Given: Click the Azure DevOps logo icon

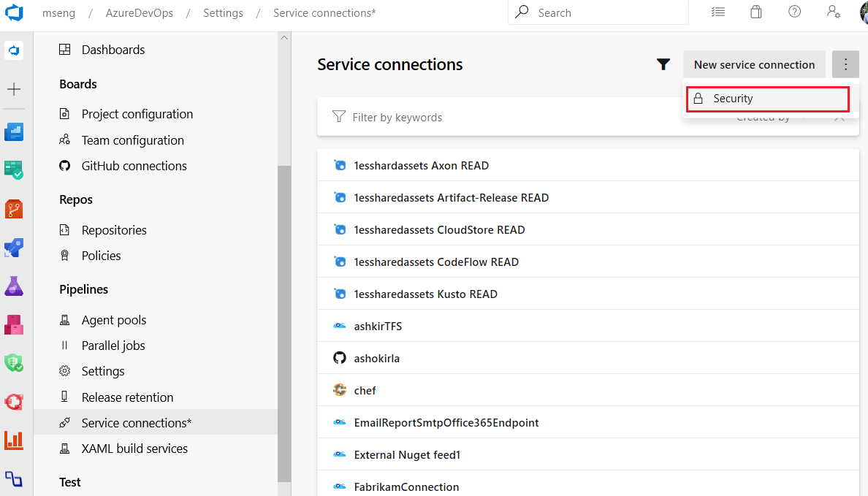Looking at the screenshot, I should point(15,13).
